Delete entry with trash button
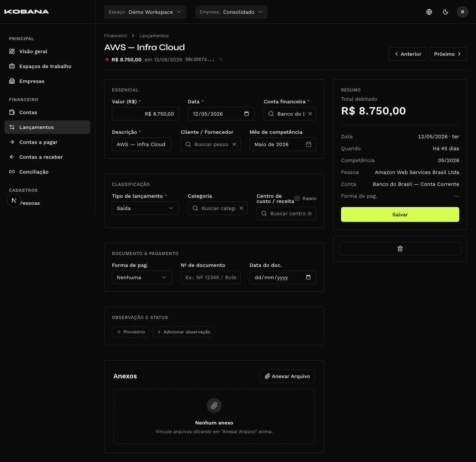 [x=400, y=249]
